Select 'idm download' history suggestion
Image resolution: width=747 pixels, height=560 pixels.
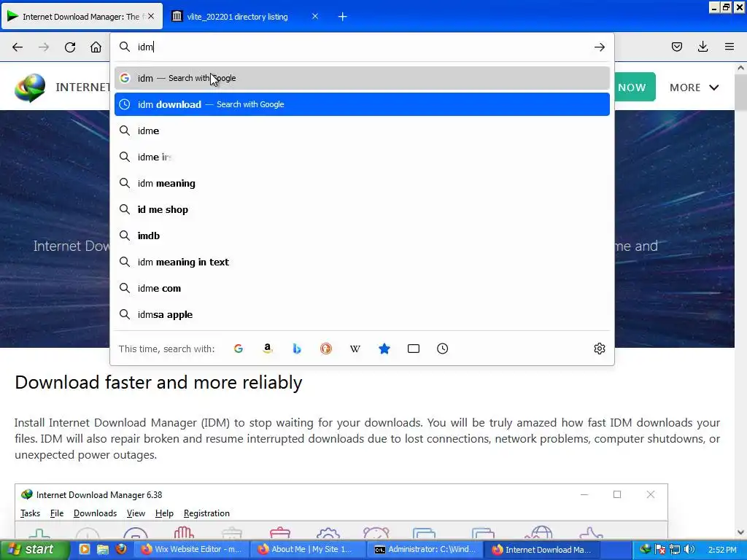[362, 104]
